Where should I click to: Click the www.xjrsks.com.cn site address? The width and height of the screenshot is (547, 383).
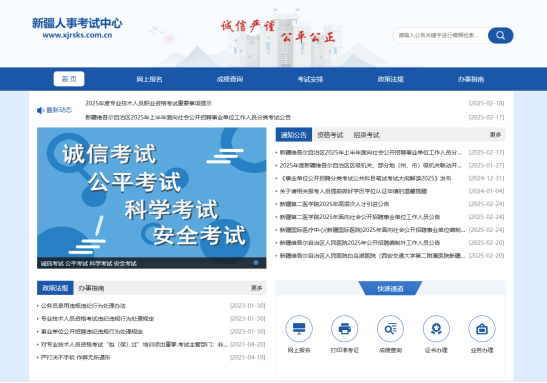tap(77, 35)
